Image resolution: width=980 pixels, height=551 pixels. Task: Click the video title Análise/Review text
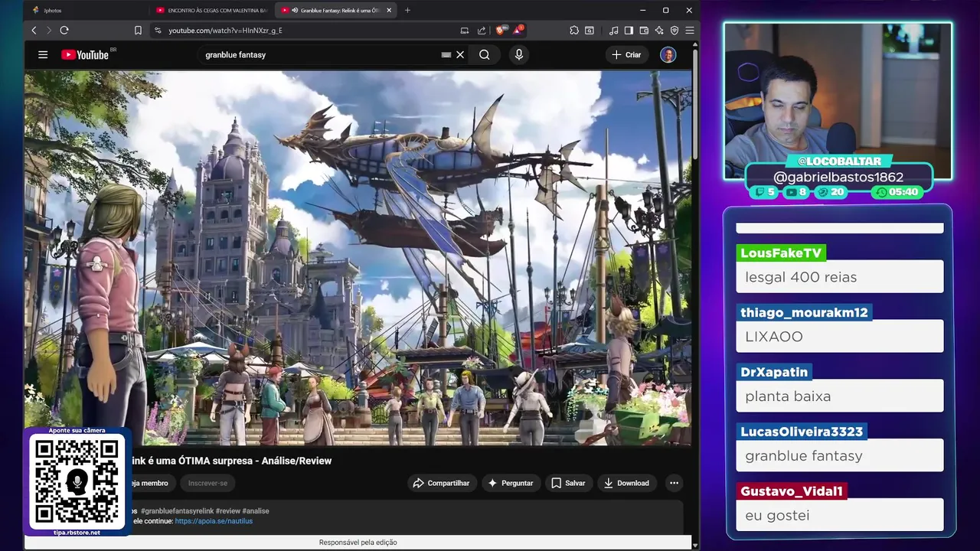point(297,461)
